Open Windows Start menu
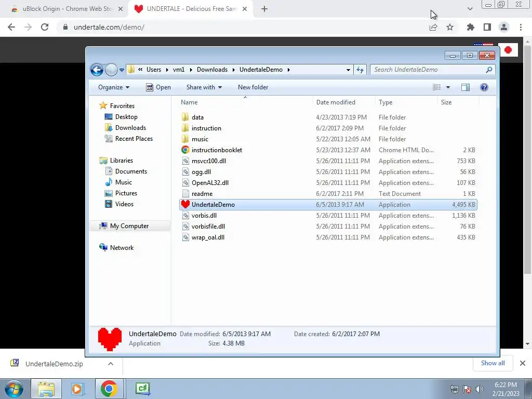Image resolution: width=532 pixels, height=399 pixels. [x=14, y=389]
